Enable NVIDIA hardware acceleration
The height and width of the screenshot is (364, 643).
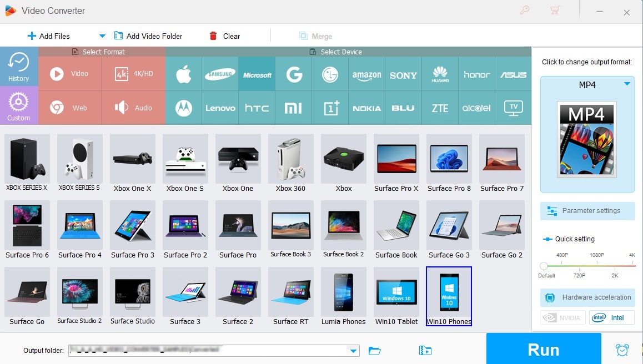tap(563, 318)
